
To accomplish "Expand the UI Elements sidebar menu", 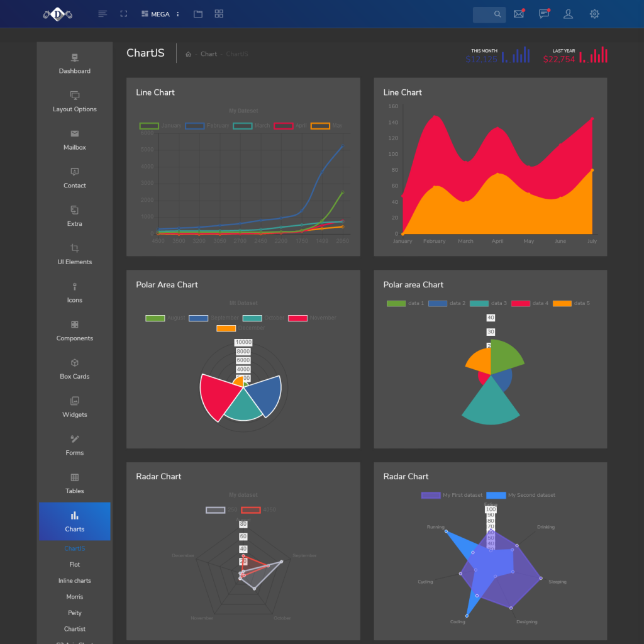I will coord(74,254).
